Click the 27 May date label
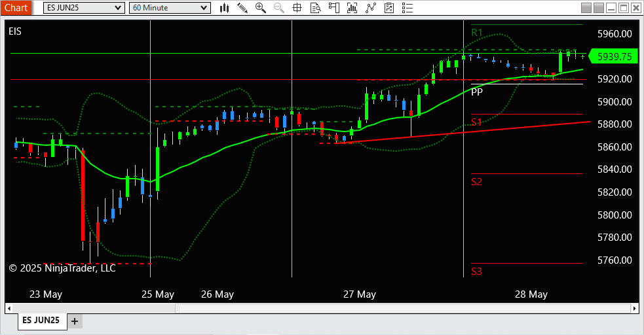Viewport: 644px width, 335px height. coord(360,294)
